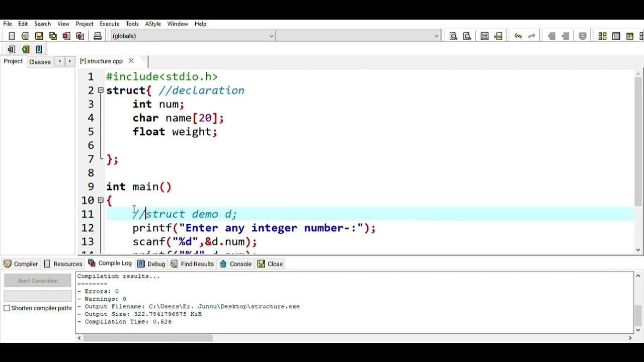Click the Print icon
The image size is (644, 362).
click(x=98, y=36)
